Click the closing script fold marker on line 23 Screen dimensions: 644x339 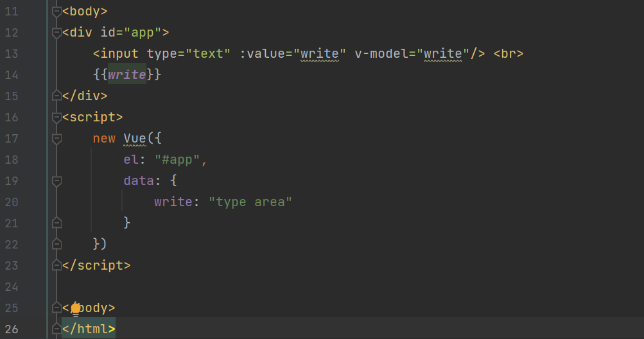tap(57, 266)
